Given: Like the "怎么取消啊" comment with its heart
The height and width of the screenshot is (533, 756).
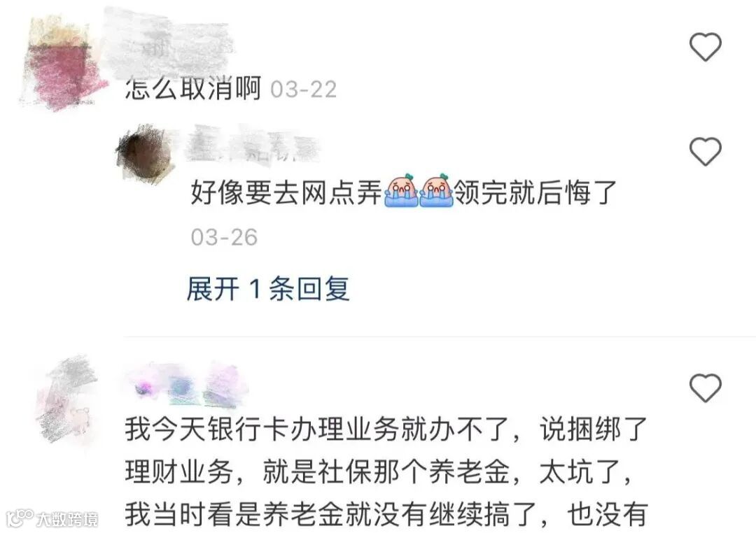Looking at the screenshot, I should [706, 47].
